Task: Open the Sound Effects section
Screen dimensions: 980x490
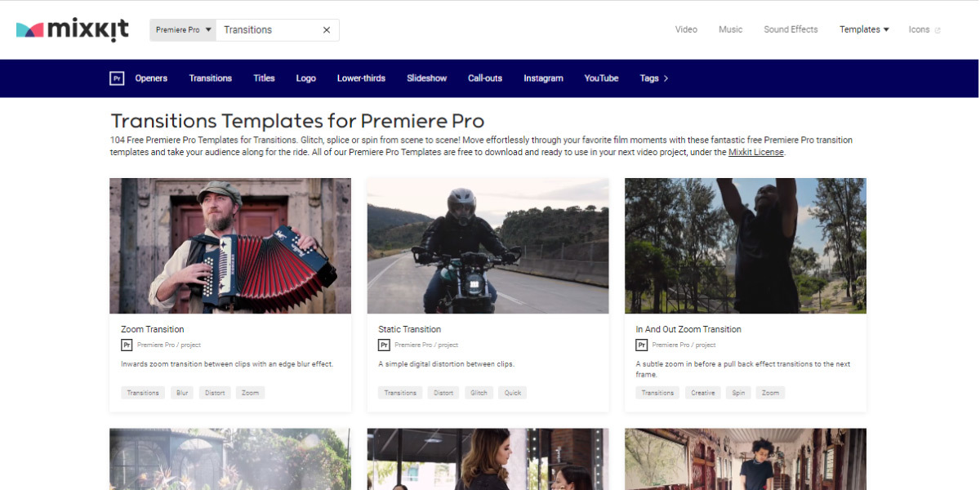Action: pos(791,29)
